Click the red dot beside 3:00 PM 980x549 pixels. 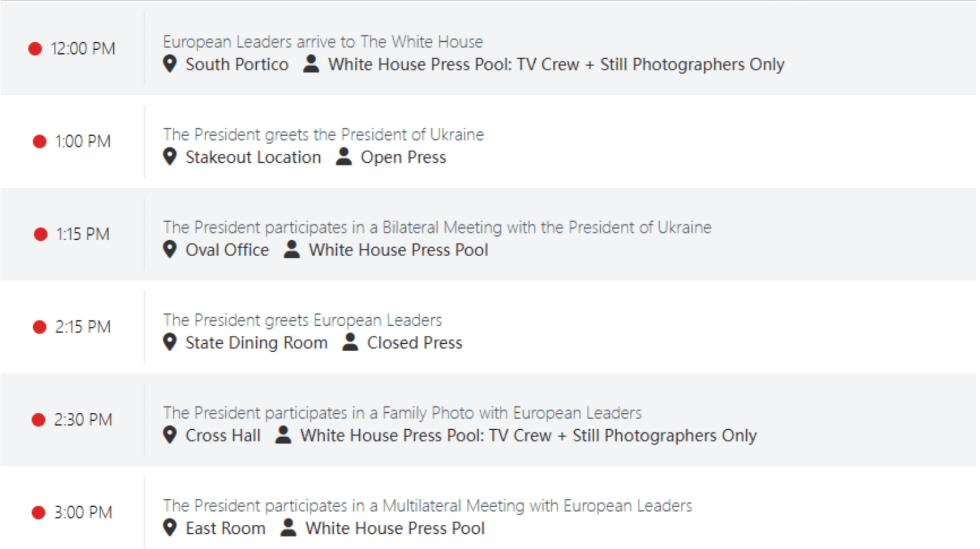38,513
